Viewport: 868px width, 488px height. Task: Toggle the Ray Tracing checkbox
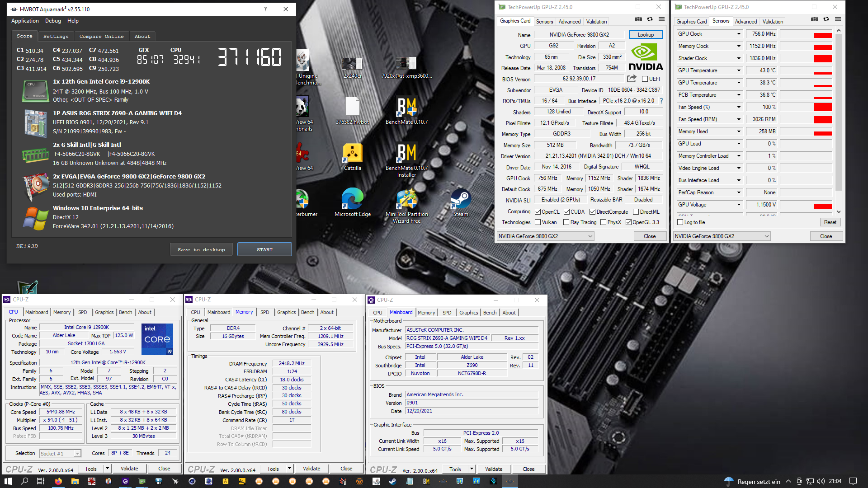[x=566, y=222]
